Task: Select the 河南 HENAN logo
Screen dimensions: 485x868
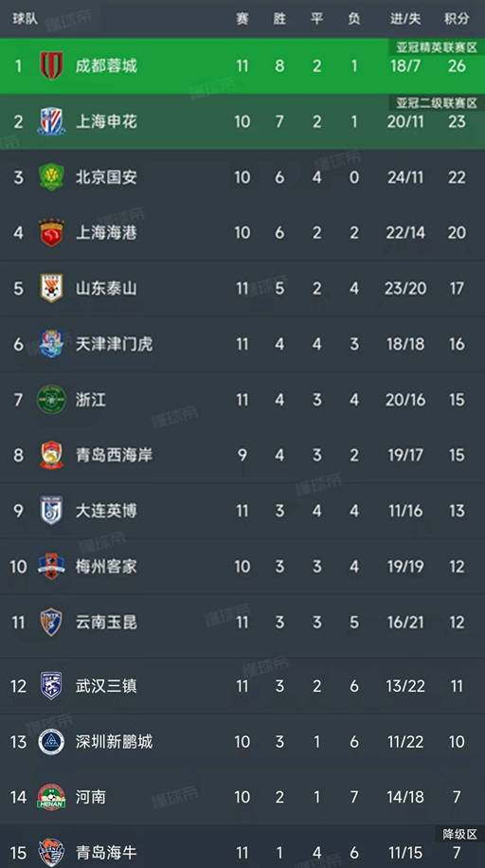Action: 51,797
